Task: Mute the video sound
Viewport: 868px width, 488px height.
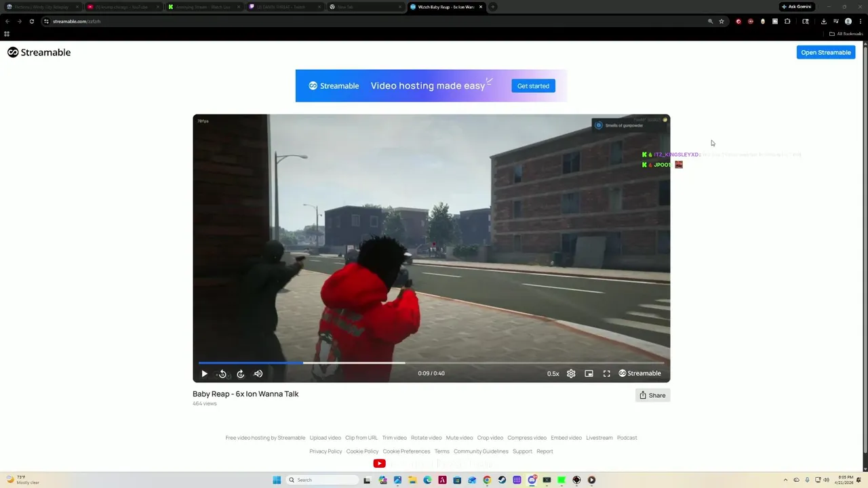Action: coord(258,373)
